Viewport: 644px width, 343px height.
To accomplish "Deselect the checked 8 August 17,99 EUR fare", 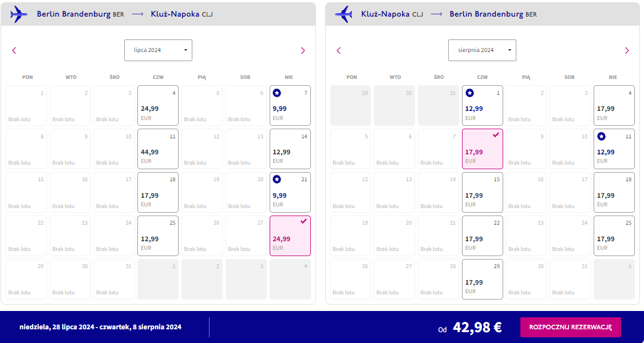I will 483,149.
